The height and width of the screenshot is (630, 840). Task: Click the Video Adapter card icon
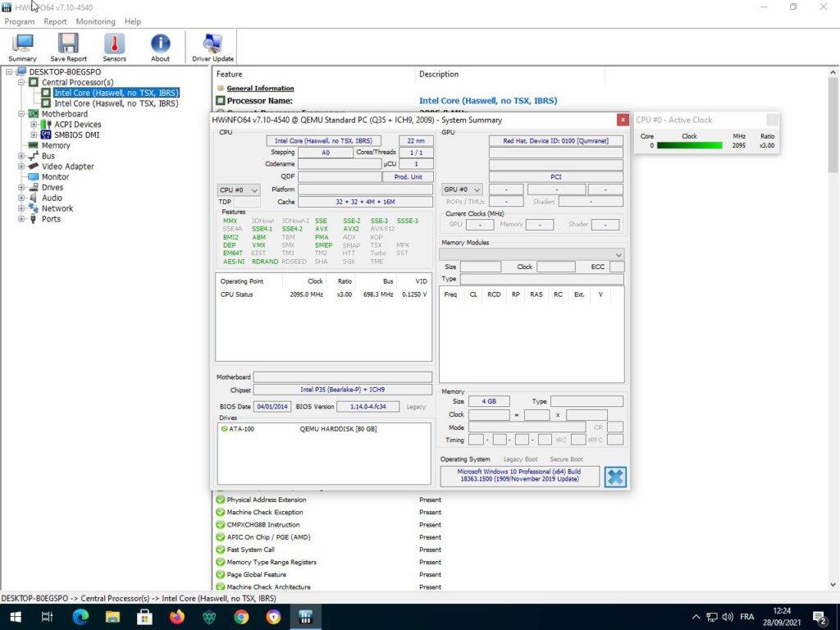tap(33, 167)
